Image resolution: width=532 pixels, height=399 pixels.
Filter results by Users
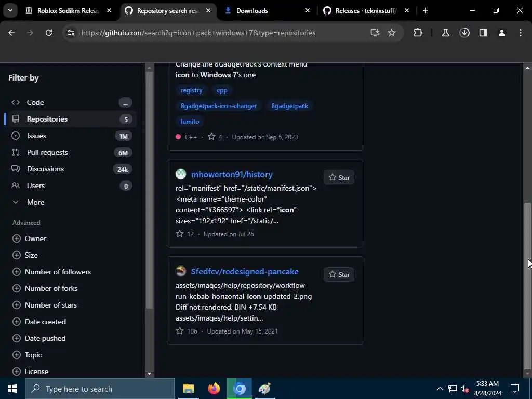(x=71, y=185)
